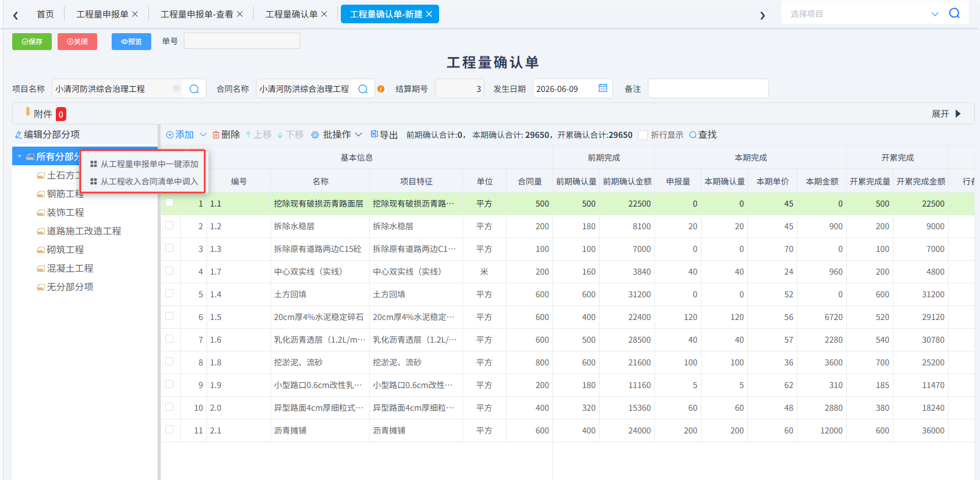Screen dimensions: 980x480
Task: Click 上移 move up in toolbar
Action: pos(258,135)
